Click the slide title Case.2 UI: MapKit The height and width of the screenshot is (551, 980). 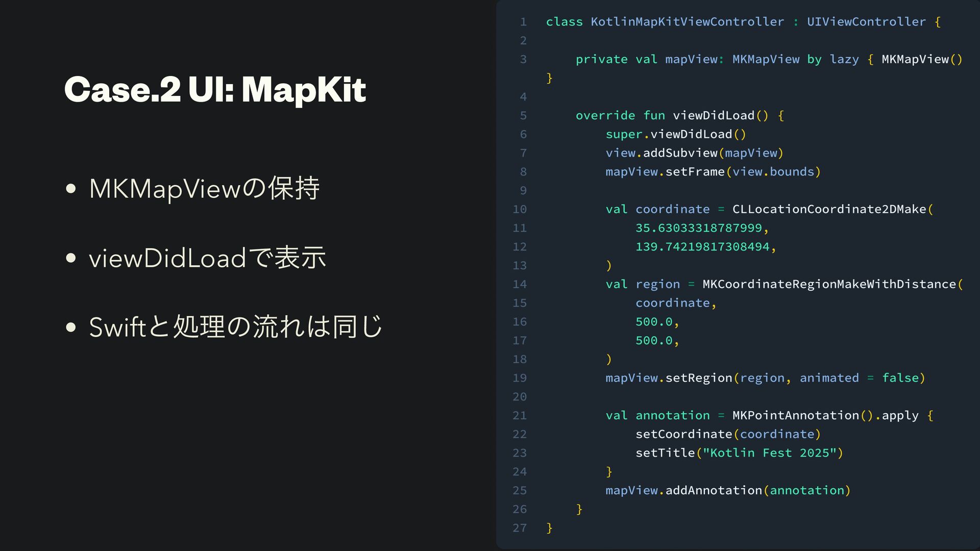215,90
